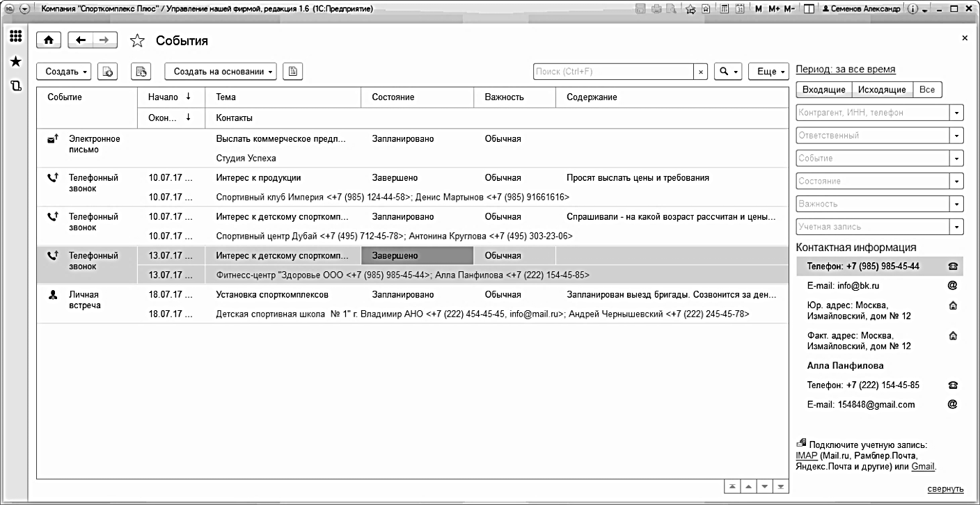Image resolution: width=980 pixels, height=505 pixels.
Task: Click the window layout icon in the title bar
Action: click(809, 9)
